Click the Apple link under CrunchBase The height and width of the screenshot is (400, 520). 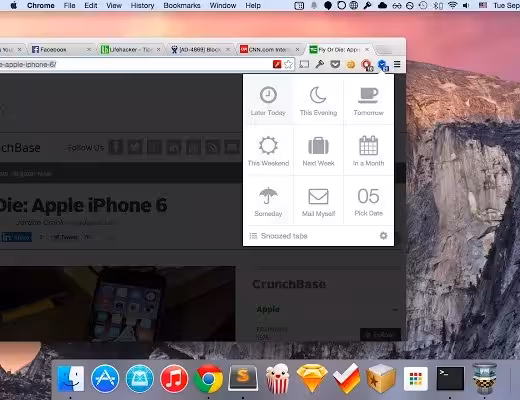coord(268,309)
